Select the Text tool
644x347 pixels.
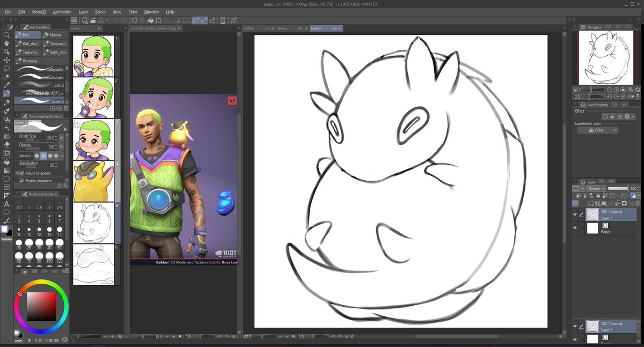6,204
